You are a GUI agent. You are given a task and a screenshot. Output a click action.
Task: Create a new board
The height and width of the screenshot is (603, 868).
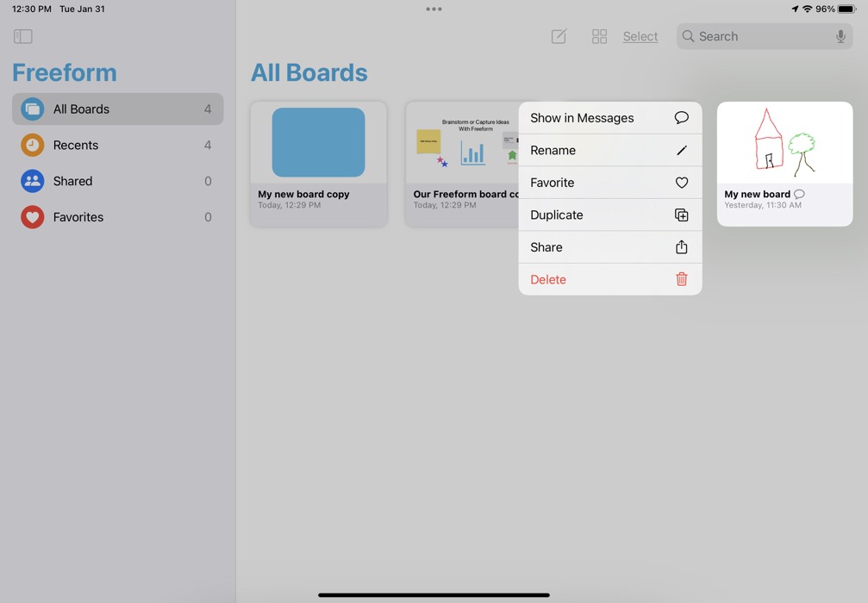(x=558, y=36)
